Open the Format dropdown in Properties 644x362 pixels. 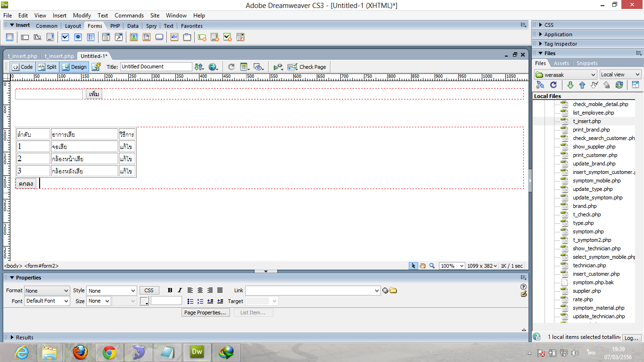pyautogui.click(x=47, y=291)
